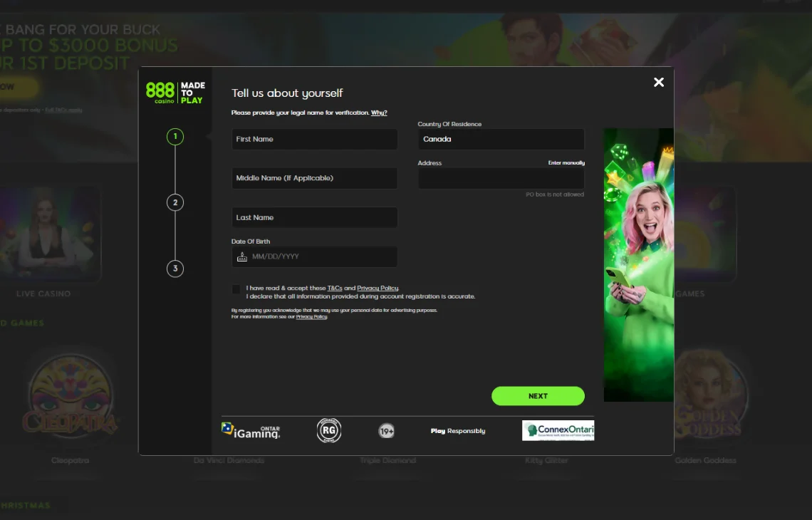
Task: Click the Last Name field
Action: point(314,217)
